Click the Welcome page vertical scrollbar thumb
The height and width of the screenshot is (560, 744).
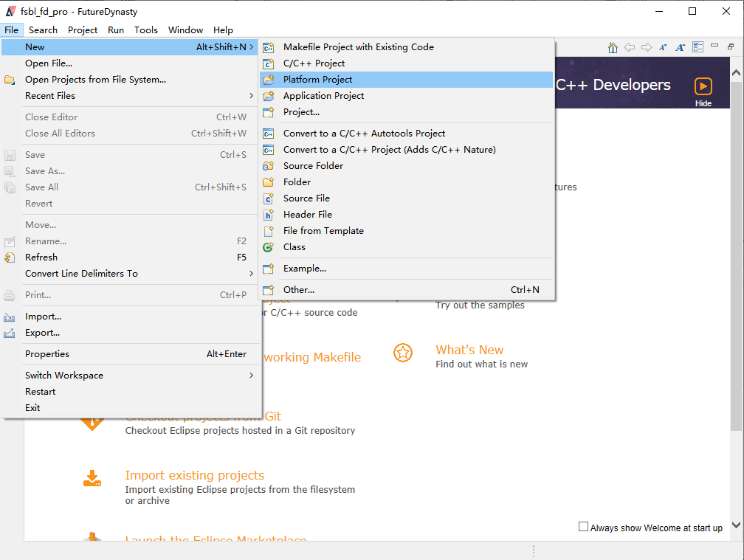(x=736, y=256)
